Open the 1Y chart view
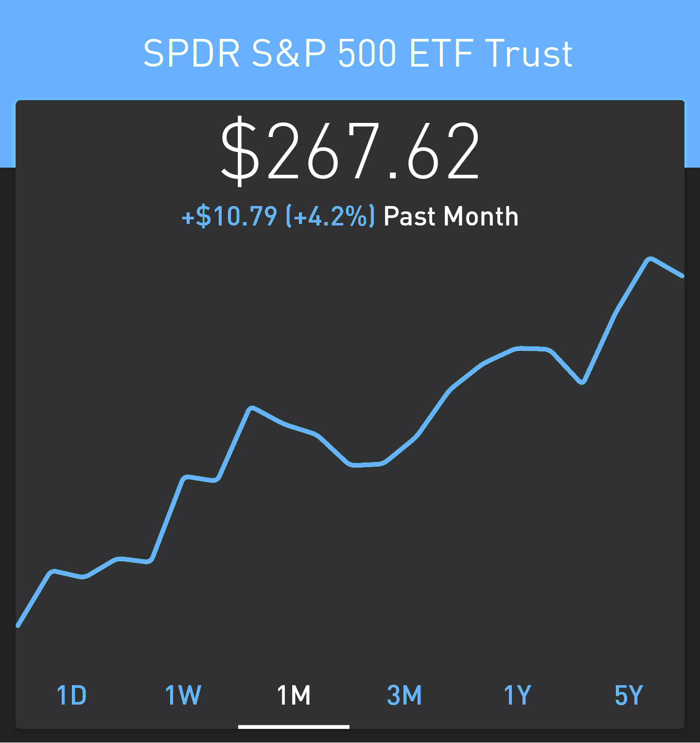The height and width of the screenshot is (743, 700). 517,695
